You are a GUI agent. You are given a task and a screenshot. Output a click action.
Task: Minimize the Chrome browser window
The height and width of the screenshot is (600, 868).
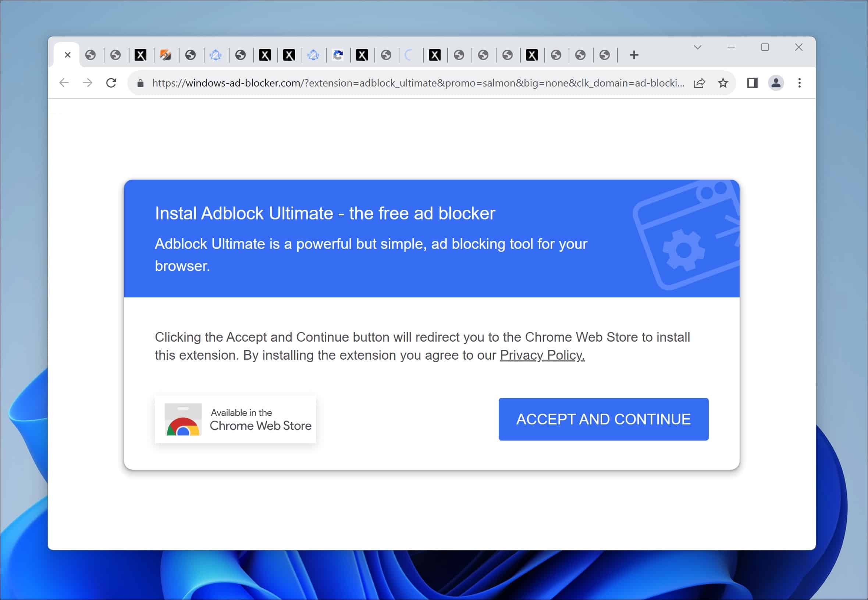pos(731,47)
